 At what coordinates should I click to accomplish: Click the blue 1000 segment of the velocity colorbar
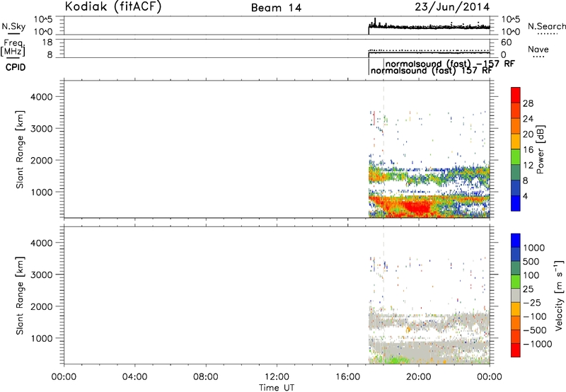516,241
